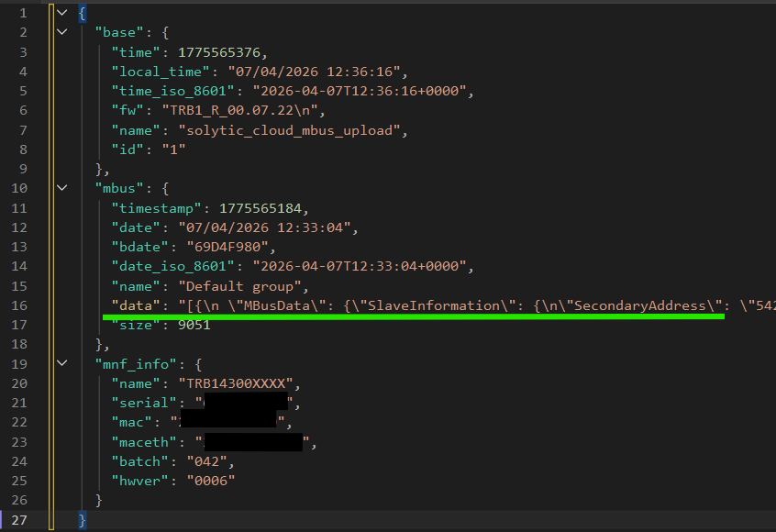776x532 pixels.
Task: Collapse the root object fold chevron on line 1
Action: point(61,12)
